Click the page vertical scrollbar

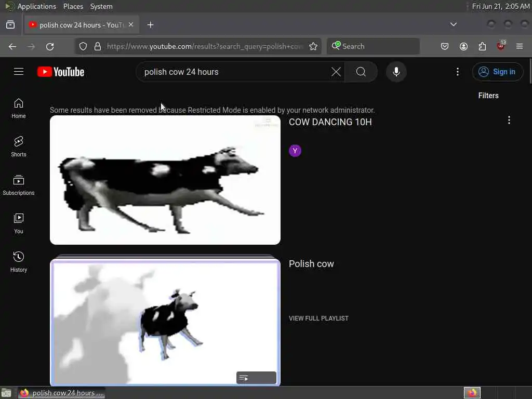coord(530,71)
